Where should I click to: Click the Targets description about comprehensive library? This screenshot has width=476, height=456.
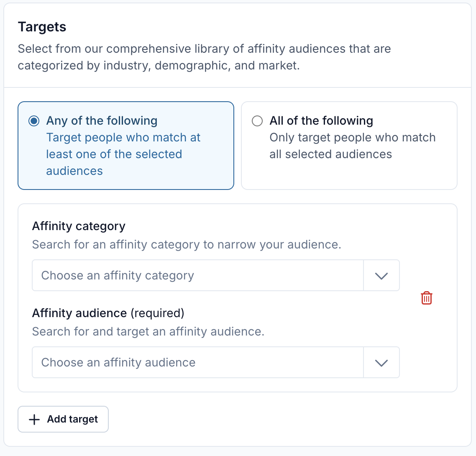point(204,57)
